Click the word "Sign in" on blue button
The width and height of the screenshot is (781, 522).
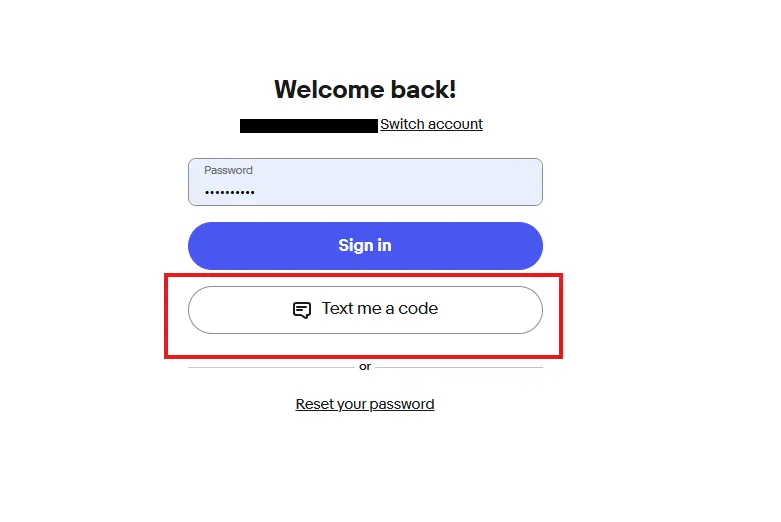click(x=365, y=246)
